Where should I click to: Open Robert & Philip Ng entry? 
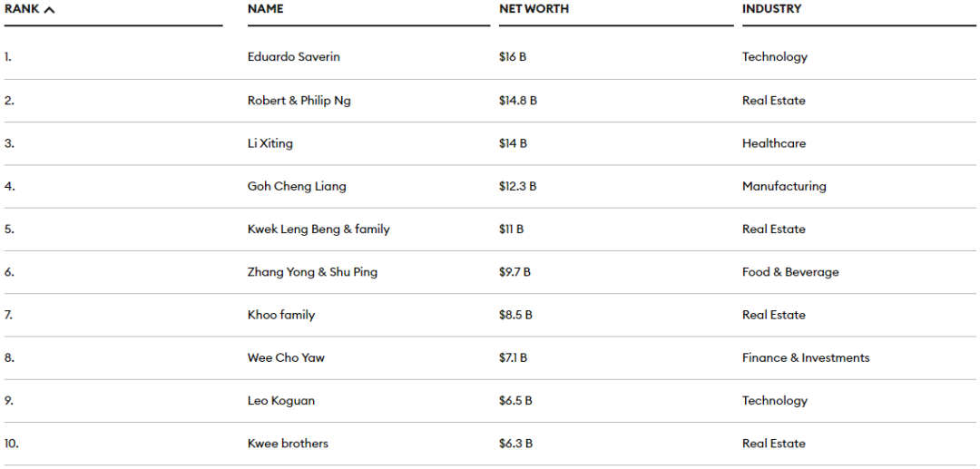(x=299, y=101)
